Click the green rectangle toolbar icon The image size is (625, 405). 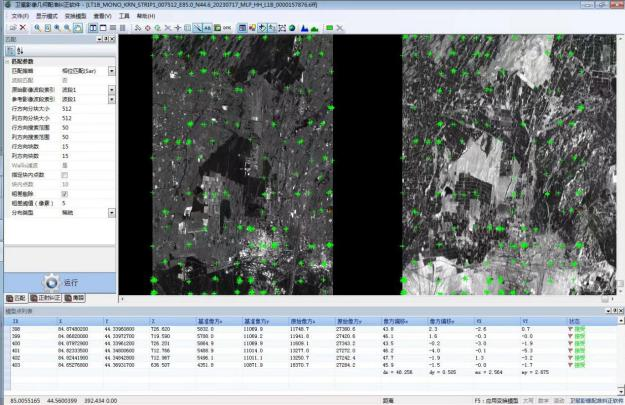(330, 28)
